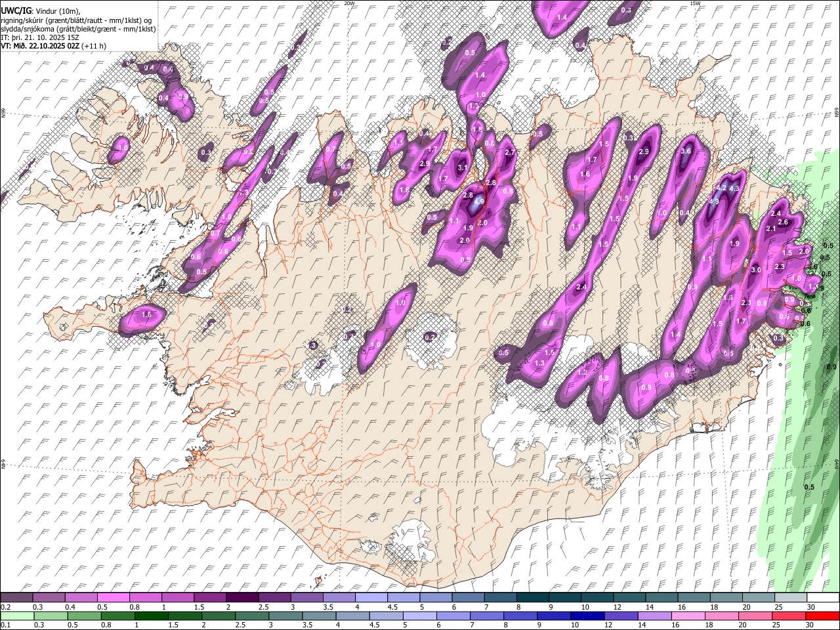This screenshot has width=840, height=630.
Task: Click the 0.2 value on Hofsjökull glacier
Action: (430, 337)
